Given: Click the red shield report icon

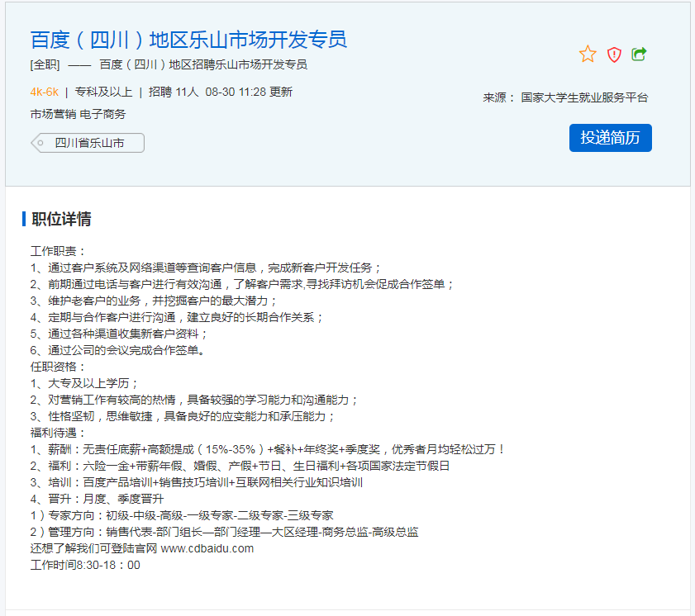Looking at the screenshot, I should click(614, 54).
